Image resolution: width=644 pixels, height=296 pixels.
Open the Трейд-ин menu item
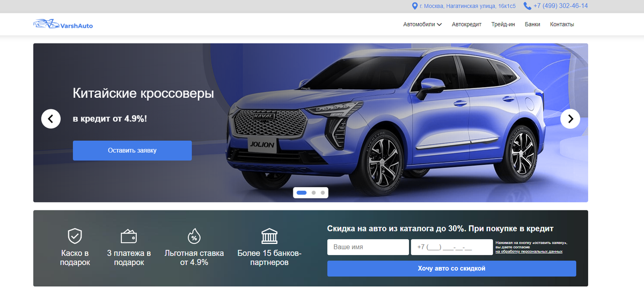(x=503, y=24)
